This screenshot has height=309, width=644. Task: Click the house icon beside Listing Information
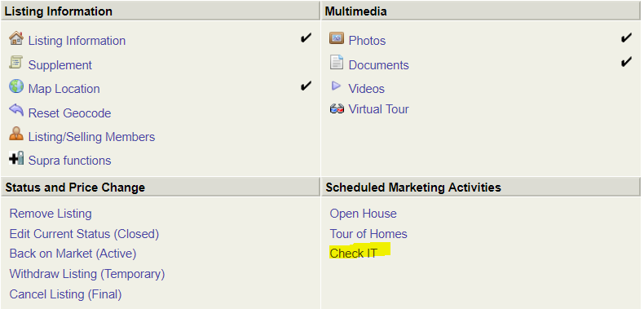click(16, 38)
